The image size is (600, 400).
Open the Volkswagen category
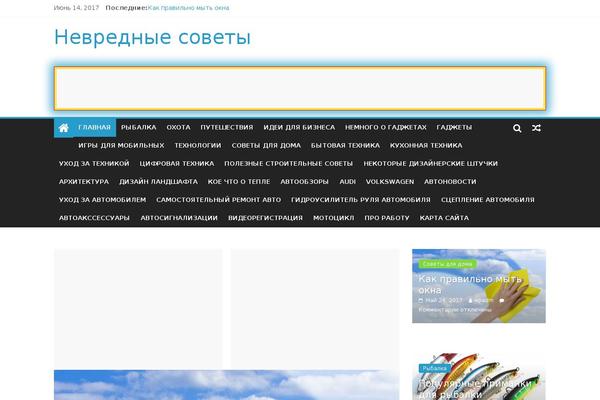pos(390,181)
